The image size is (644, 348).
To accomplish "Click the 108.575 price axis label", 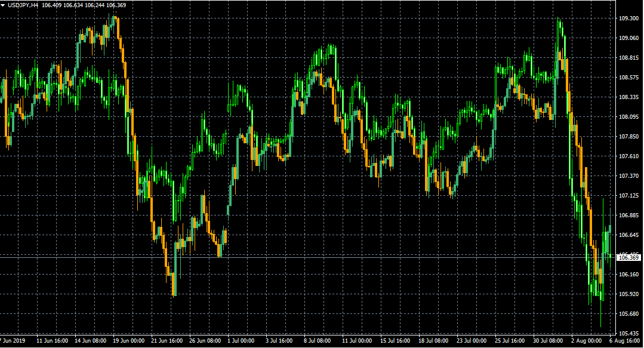I will coord(628,78).
